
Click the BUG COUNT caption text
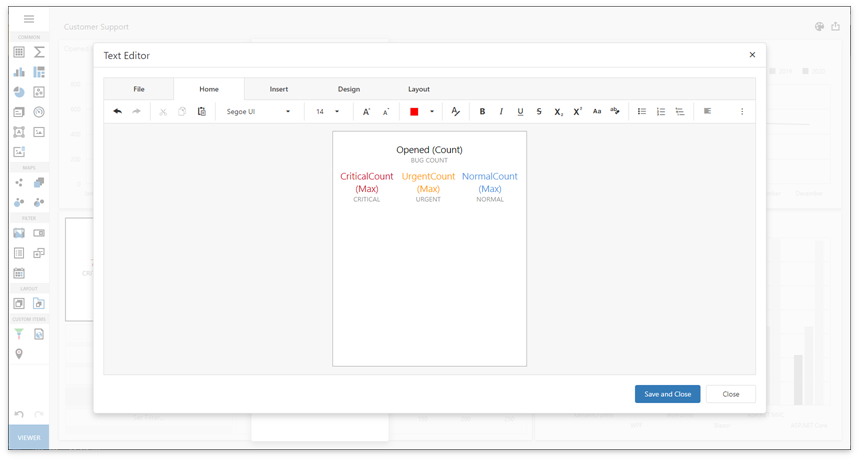[x=429, y=160]
